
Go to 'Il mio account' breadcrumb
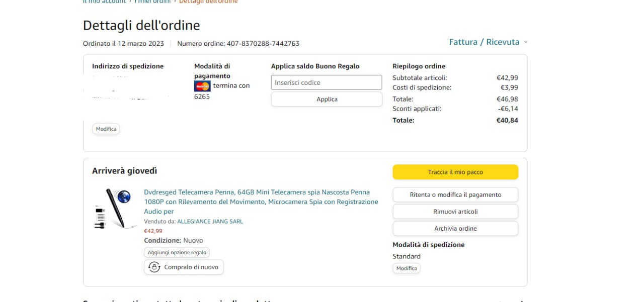coord(104,2)
